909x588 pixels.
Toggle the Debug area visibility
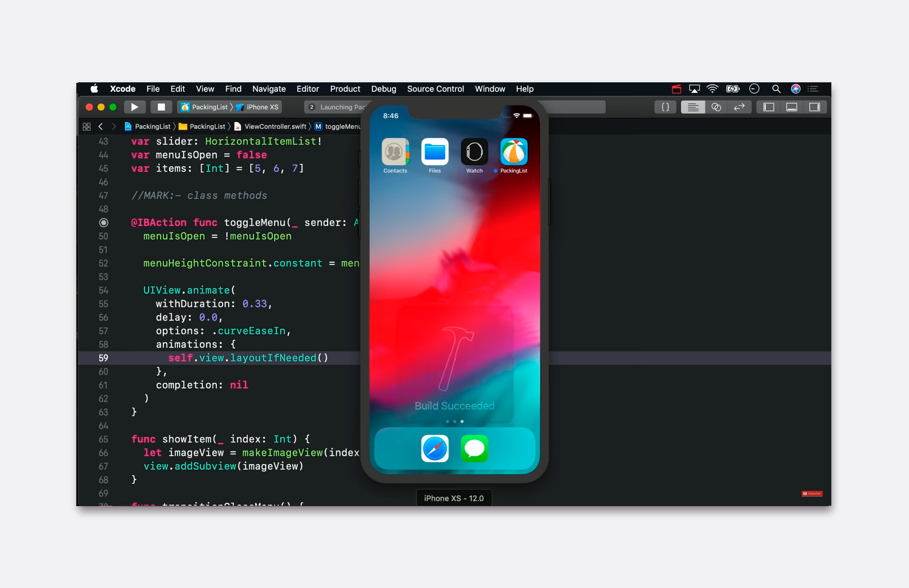[792, 107]
